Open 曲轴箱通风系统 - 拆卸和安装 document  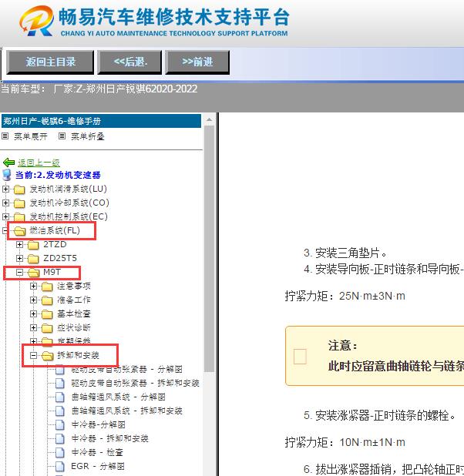(x=126, y=411)
